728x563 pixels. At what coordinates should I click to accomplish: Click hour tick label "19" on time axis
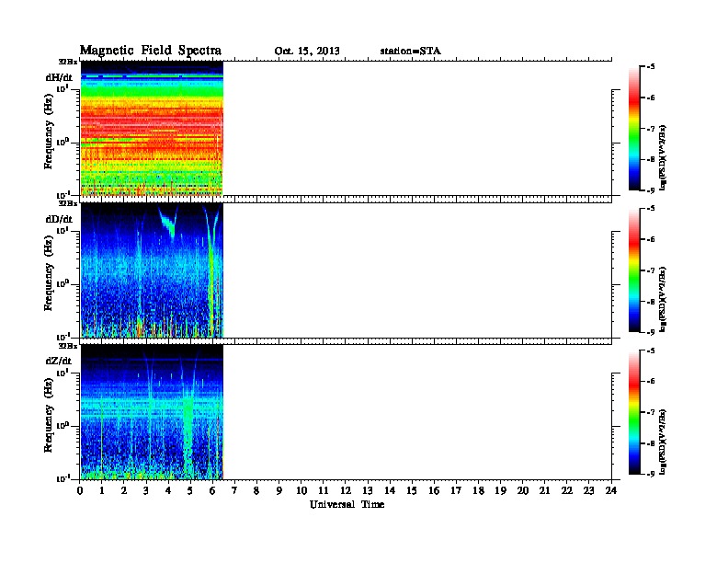(500, 491)
